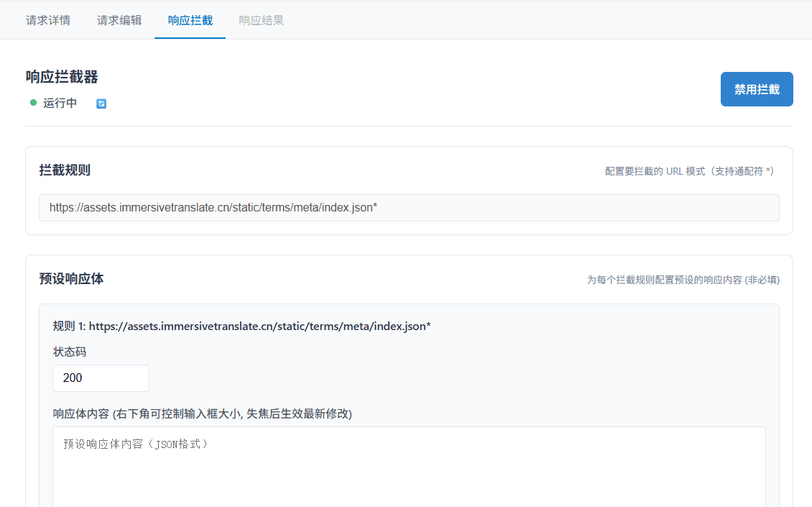Go to the 响应结果 tab
812x507 pixels.
[262, 20]
